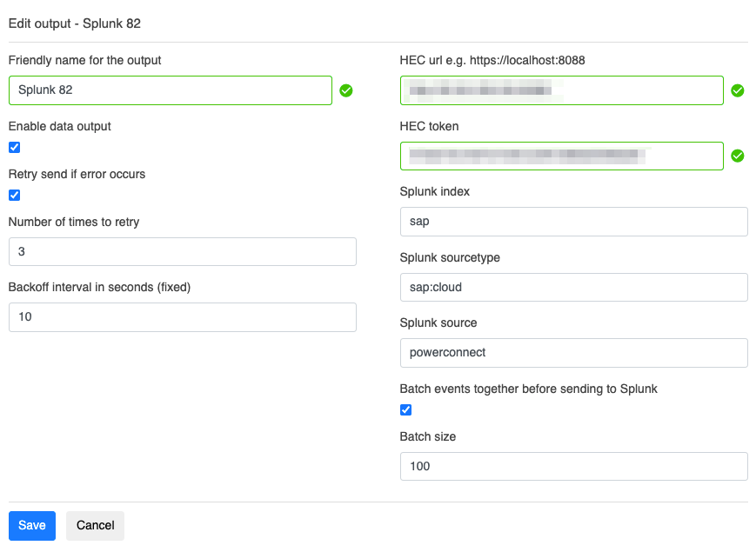756x552 pixels.
Task: Click the green checkmark beside Friendly name field
Action: (346, 90)
